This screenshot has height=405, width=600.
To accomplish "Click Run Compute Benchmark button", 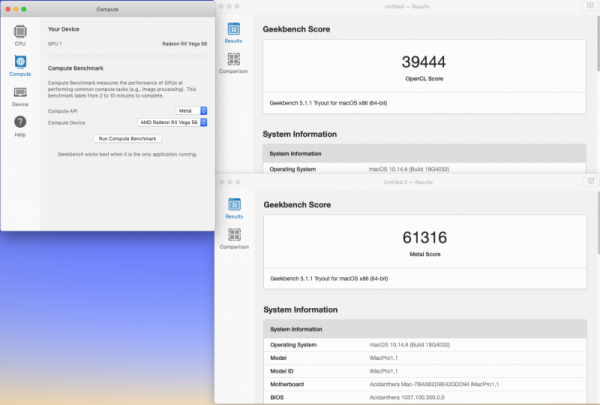I will (127, 139).
